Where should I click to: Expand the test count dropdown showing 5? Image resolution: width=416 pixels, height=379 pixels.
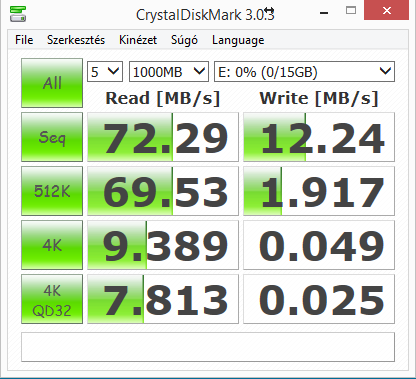tap(105, 72)
